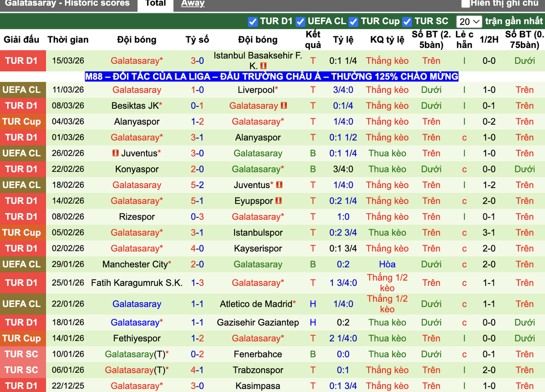The height and width of the screenshot is (392, 545).
Task: Open the Fenerbahce team link
Action: 258,354
